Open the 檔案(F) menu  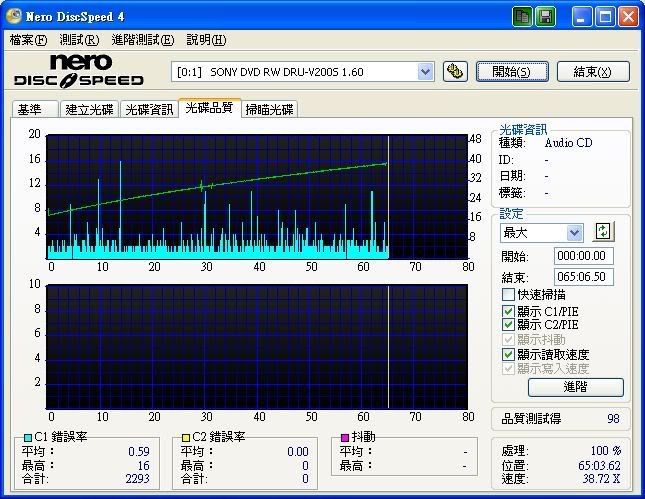pos(28,40)
